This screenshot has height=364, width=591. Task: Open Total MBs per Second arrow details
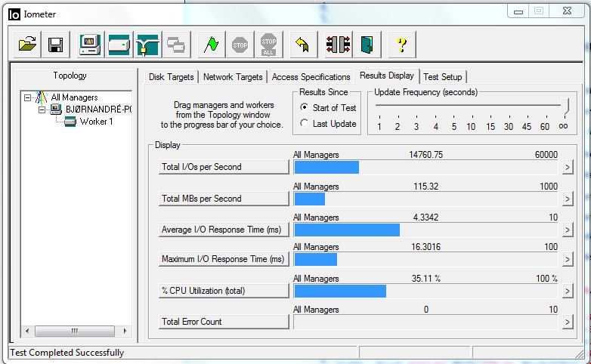click(568, 199)
